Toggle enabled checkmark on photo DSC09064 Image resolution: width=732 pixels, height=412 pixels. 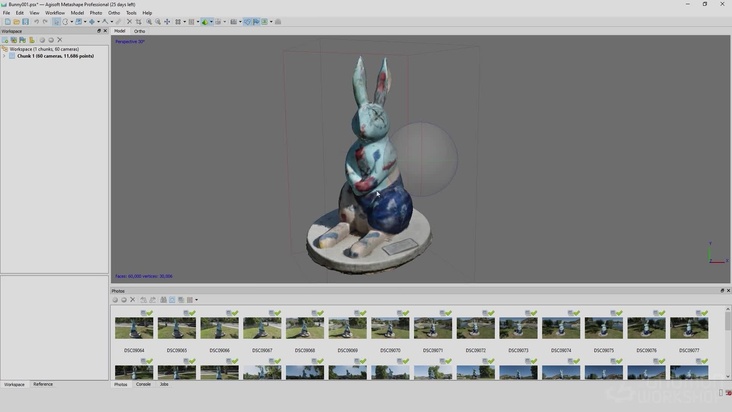[150, 314]
